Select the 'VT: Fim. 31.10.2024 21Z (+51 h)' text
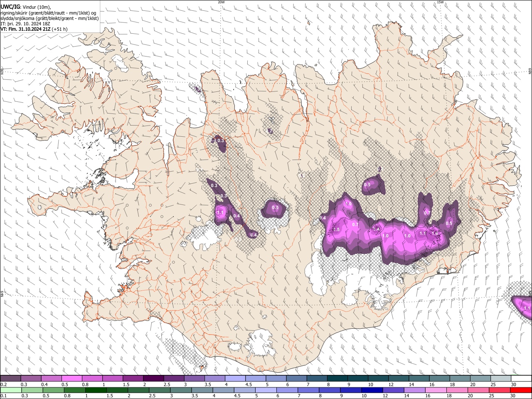This screenshot has width=532, height=399. [x=34, y=29]
